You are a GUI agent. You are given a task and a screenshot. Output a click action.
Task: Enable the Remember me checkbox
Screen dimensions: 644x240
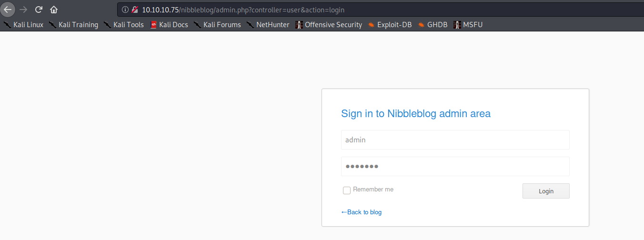click(347, 190)
